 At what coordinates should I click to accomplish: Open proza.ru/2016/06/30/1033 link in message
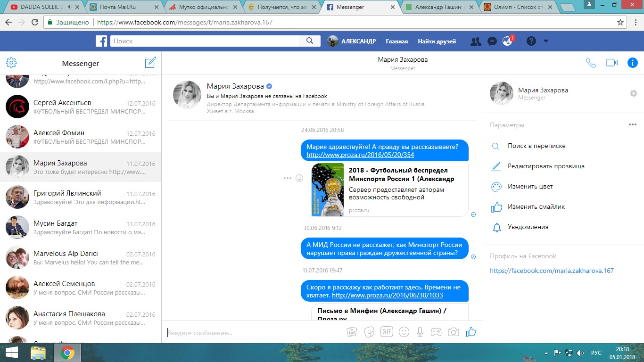pos(388,296)
